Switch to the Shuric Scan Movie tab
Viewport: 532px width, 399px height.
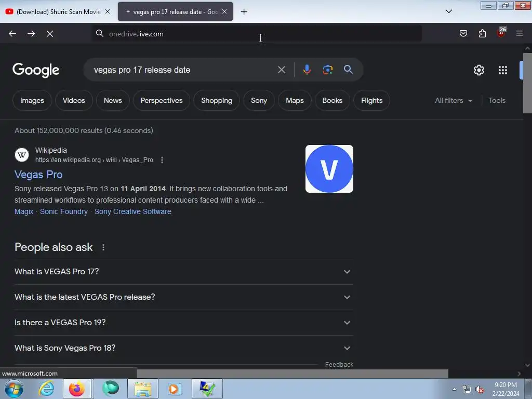58,11
